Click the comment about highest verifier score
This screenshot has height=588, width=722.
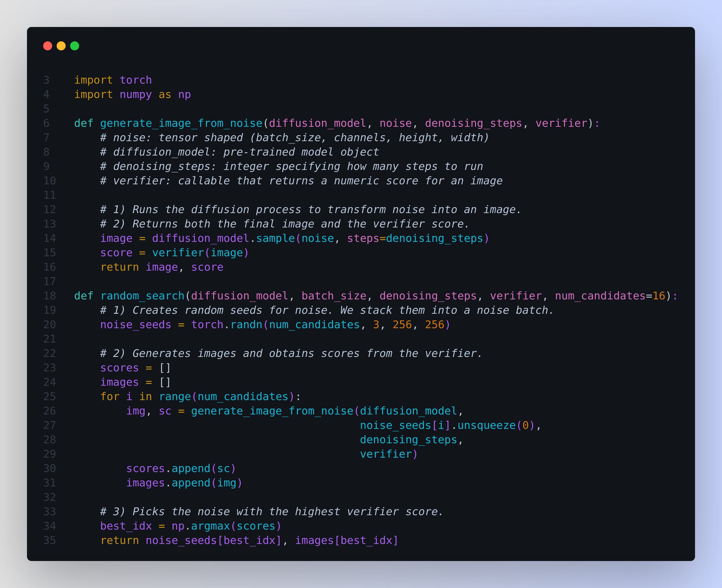(x=272, y=512)
